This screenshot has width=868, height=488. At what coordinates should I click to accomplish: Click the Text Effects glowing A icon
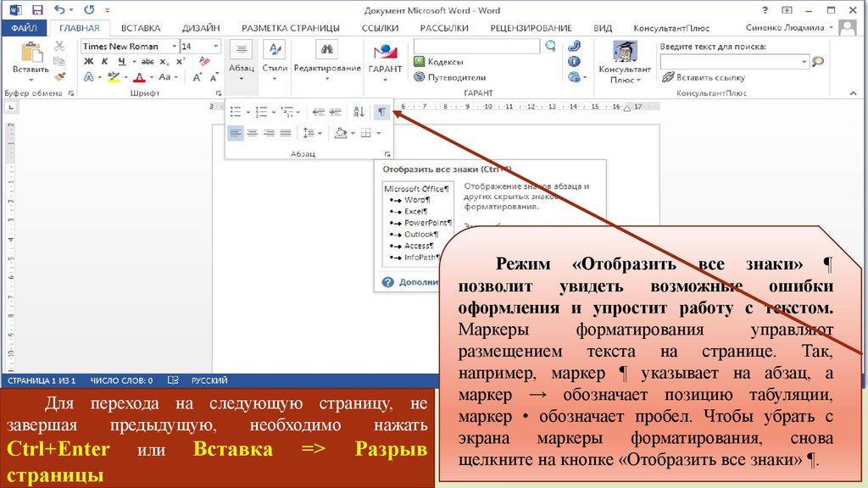tap(88, 77)
